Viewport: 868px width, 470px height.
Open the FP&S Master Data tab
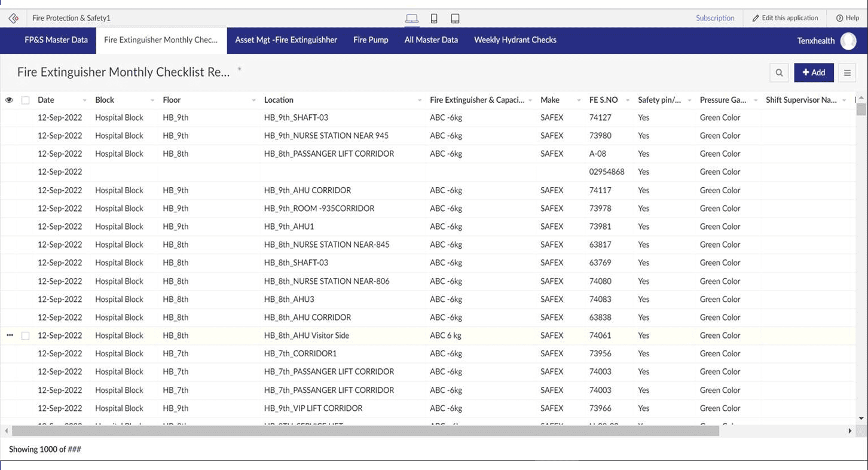(x=56, y=40)
